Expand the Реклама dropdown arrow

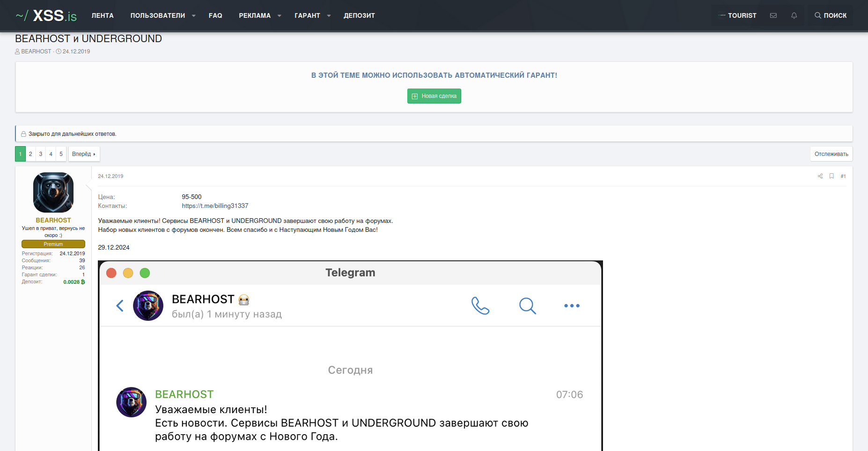(x=280, y=16)
